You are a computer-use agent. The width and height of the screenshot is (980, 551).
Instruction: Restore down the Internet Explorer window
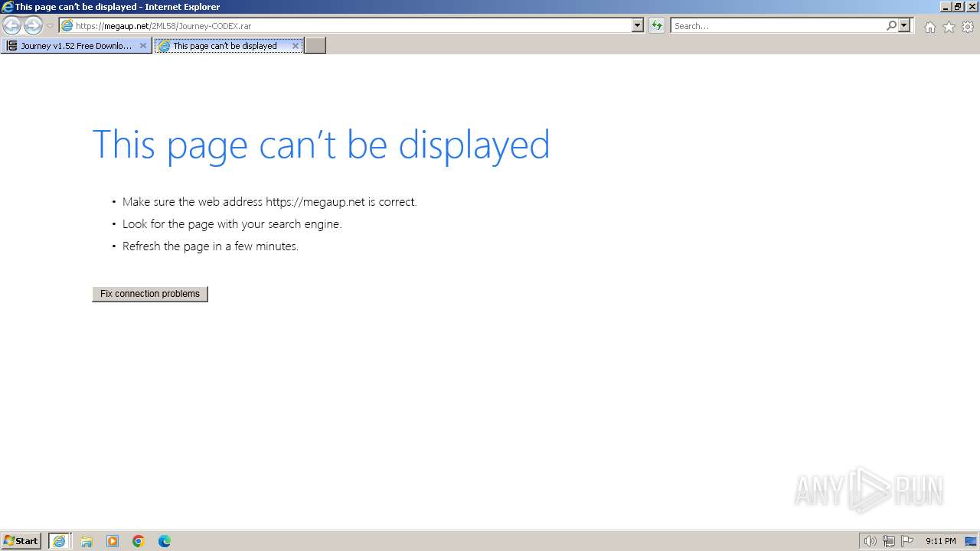pos(958,7)
